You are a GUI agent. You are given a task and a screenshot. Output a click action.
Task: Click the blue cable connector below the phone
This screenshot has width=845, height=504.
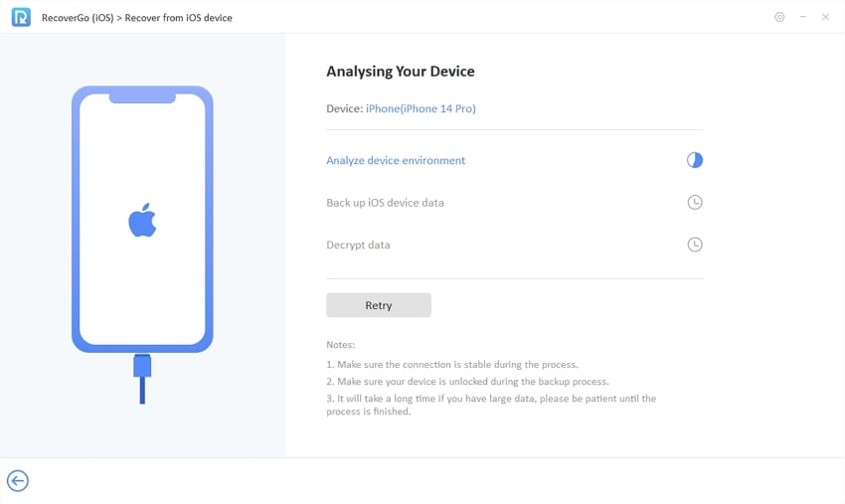(x=142, y=367)
